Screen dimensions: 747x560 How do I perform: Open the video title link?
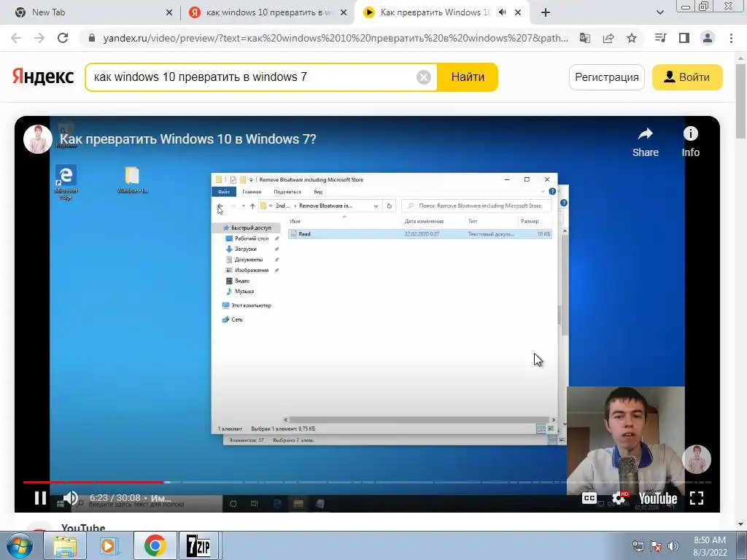[x=187, y=139]
